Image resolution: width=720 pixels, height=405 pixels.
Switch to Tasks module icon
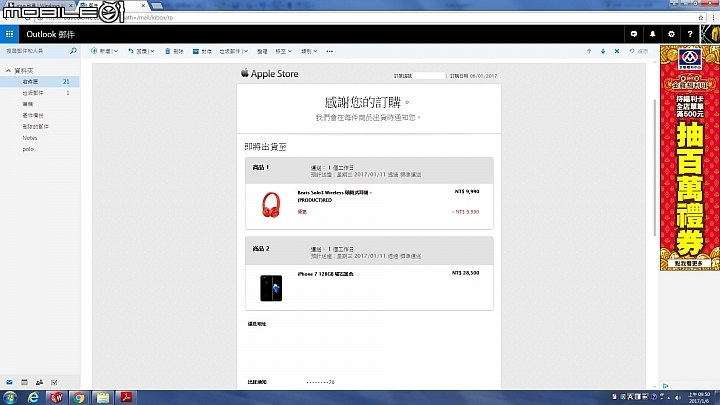pos(54,382)
